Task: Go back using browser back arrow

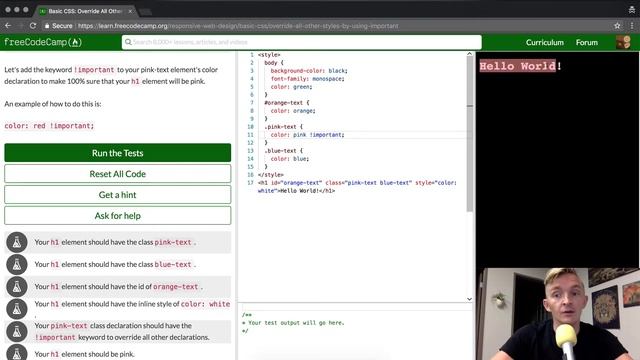Action: click(x=8, y=26)
